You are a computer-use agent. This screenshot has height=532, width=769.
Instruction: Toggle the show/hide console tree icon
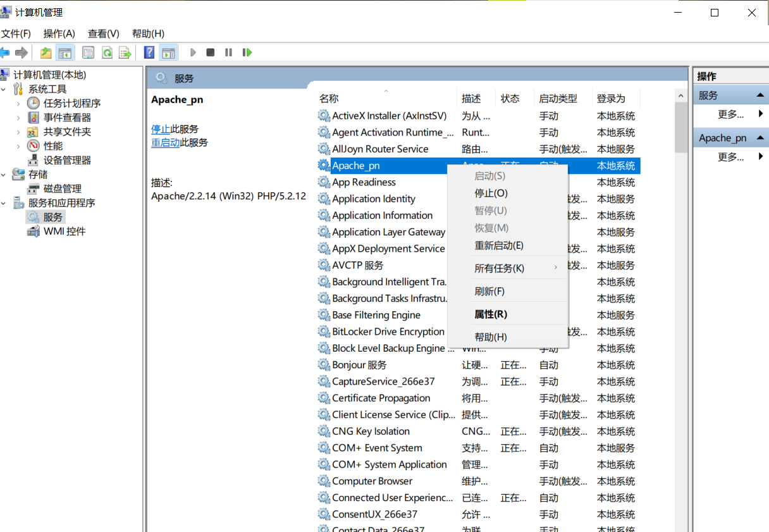pos(65,53)
